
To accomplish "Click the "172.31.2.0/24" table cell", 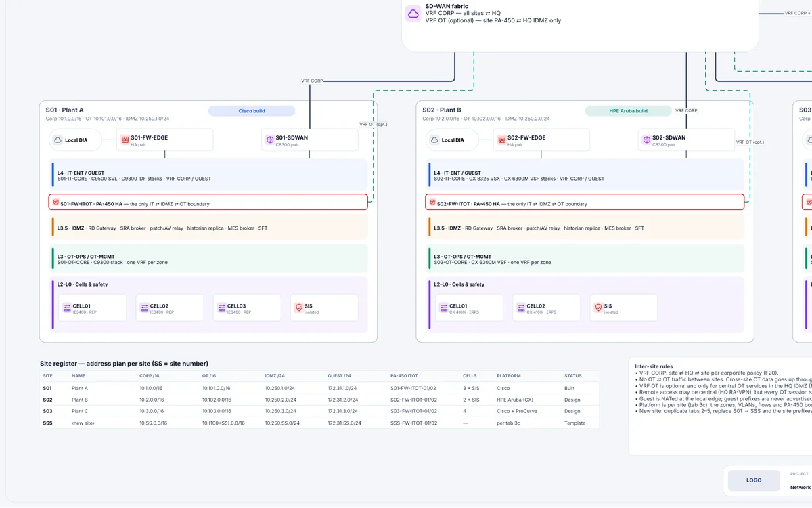I will click(x=344, y=400).
